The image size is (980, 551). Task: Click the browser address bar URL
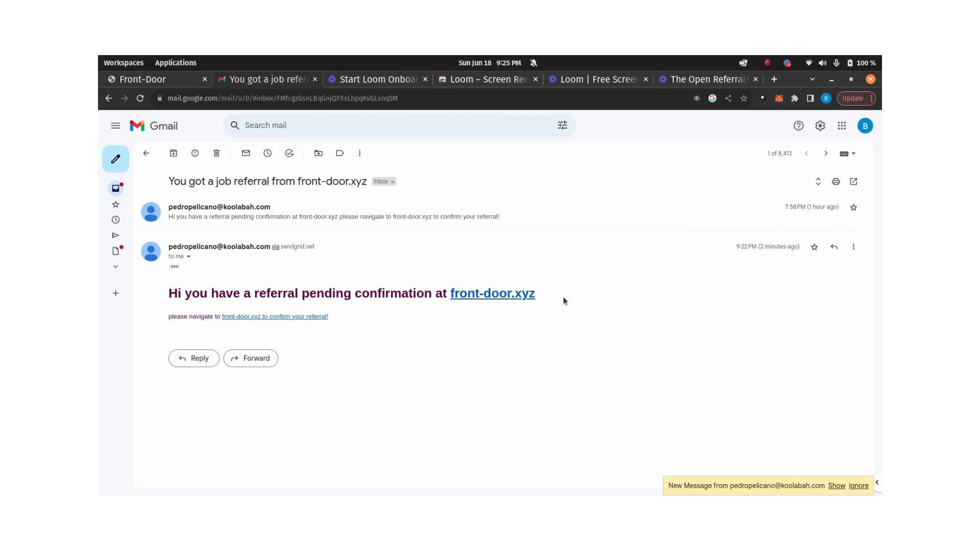tap(282, 98)
